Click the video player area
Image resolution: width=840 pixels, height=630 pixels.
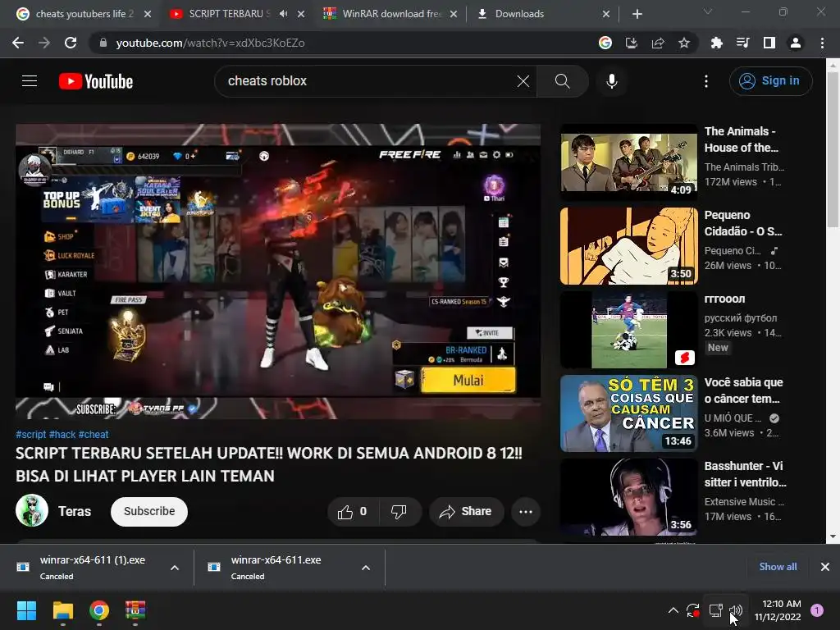(278, 272)
